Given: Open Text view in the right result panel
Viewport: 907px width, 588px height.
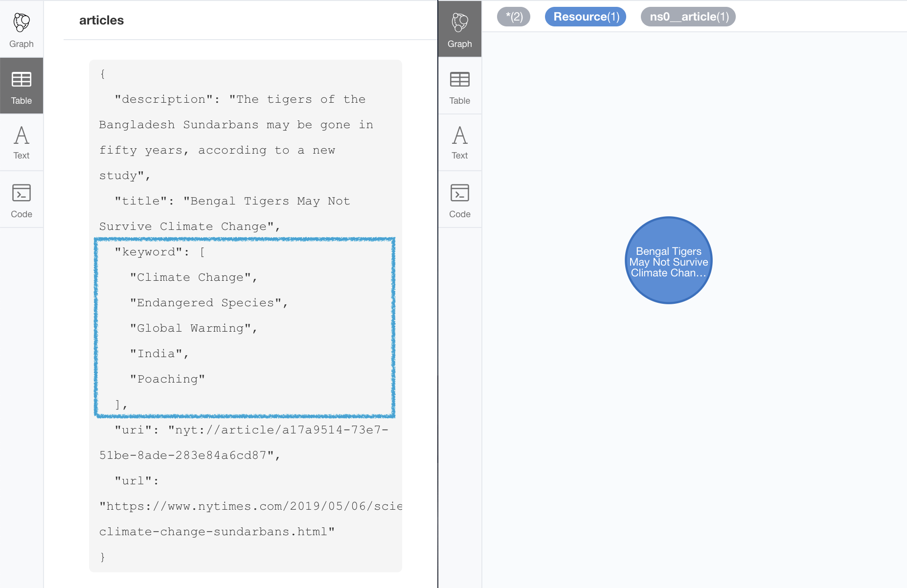Looking at the screenshot, I should pyautogui.click(x=460, y=142).
